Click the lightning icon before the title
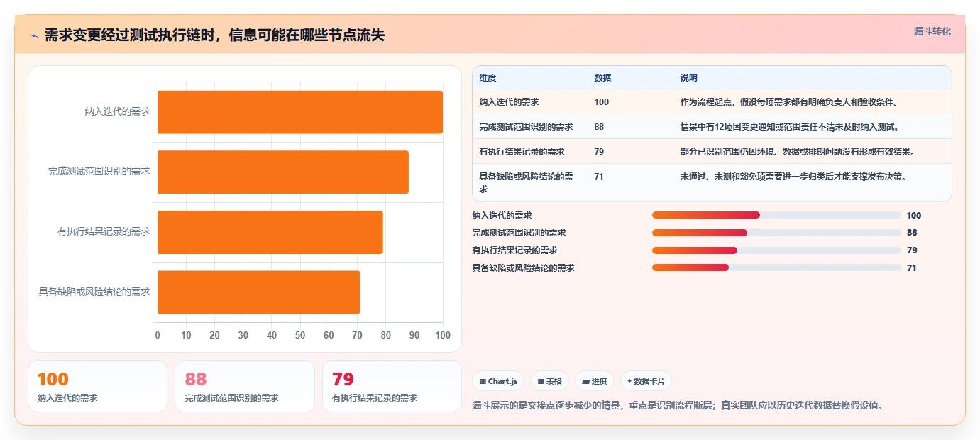 pyautogui.click(x=34, y=35)
